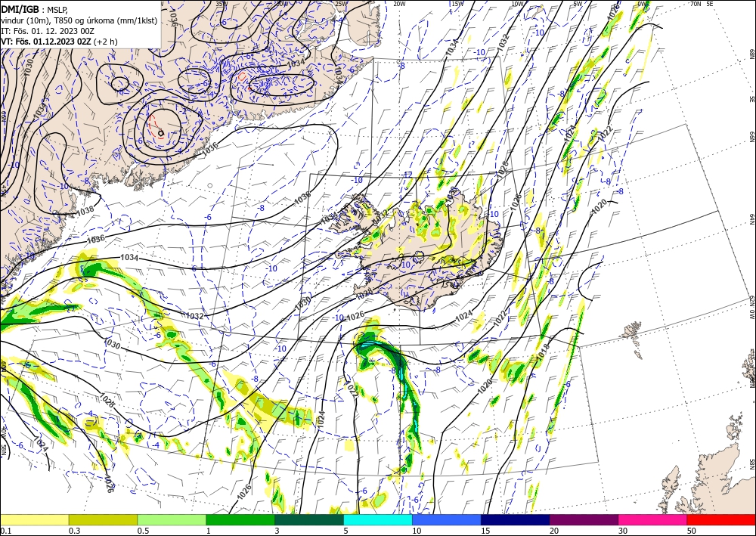Image resolution: width=756 pixels, height=536 pixels.
Task: Click the "15" legend value
Action: (x=485, y=531)
